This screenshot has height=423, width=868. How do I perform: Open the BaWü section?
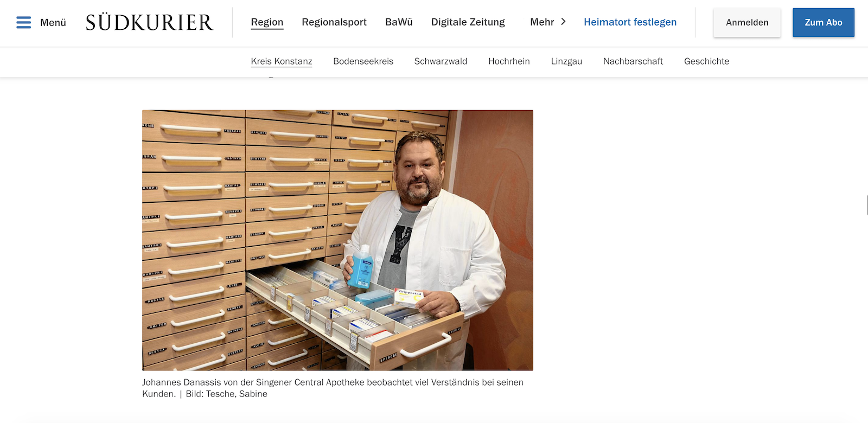click(x=399, y=22)
